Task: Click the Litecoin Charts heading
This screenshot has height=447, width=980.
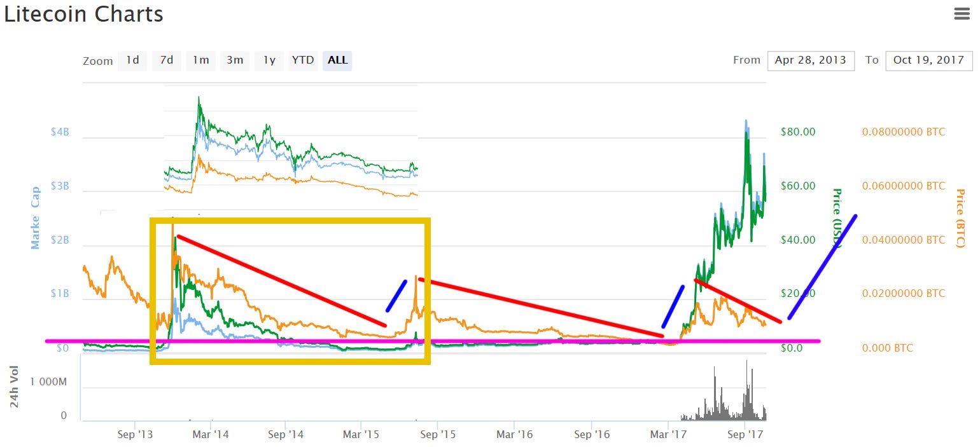Action: [83, 14]
